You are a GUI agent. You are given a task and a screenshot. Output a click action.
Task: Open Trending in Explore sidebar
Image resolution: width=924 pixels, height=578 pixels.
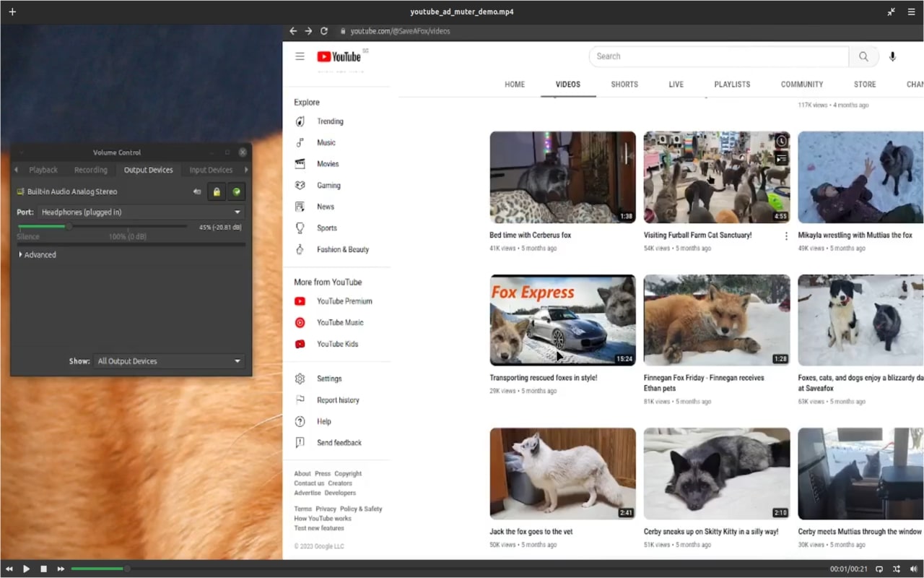[x=330, y=121]
